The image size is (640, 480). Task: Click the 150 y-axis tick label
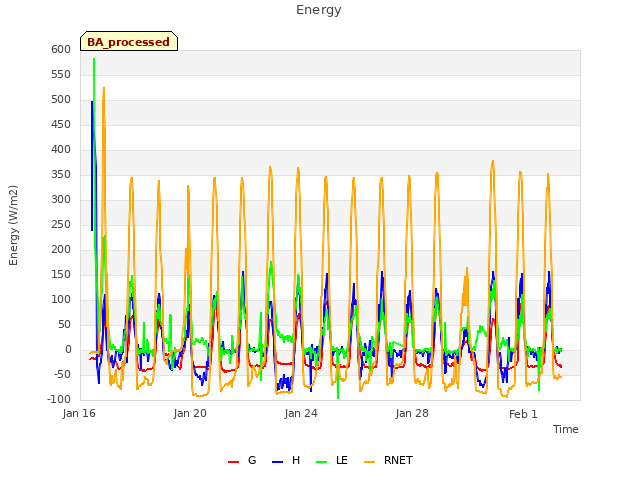coord(61,275)
